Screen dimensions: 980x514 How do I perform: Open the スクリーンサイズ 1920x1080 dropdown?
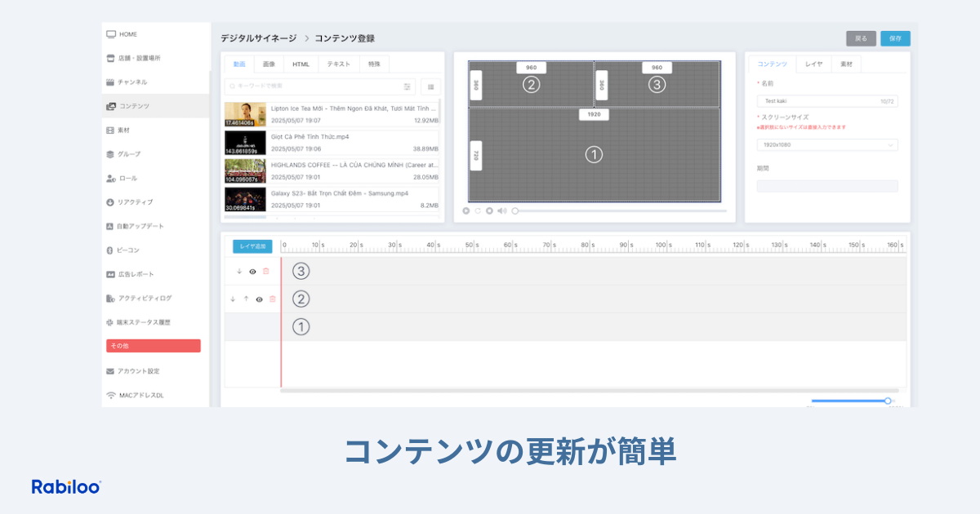pyautogui.click(x=827, y=144)
